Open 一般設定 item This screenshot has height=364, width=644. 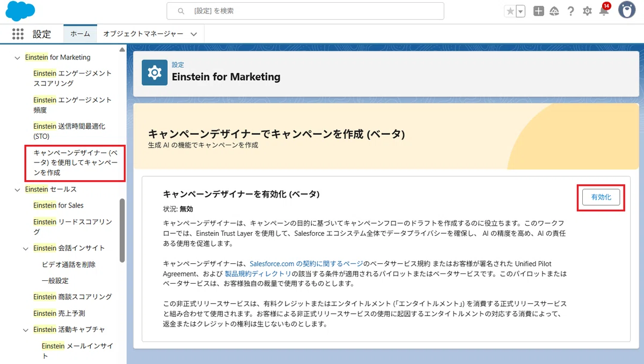(55, 281)
